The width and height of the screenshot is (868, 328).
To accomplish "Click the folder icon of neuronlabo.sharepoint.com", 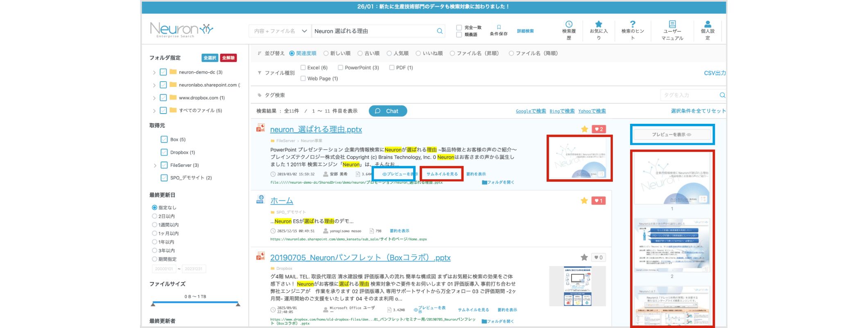I will [173, 85].
